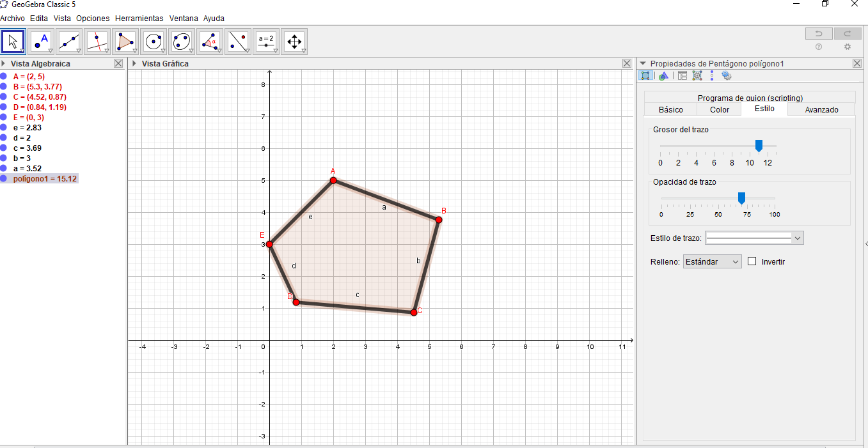Image resolution: width=868 pixels, height=448 pixels.
Task: Open the Herramientas menu
Action: (x=139, y=18)
